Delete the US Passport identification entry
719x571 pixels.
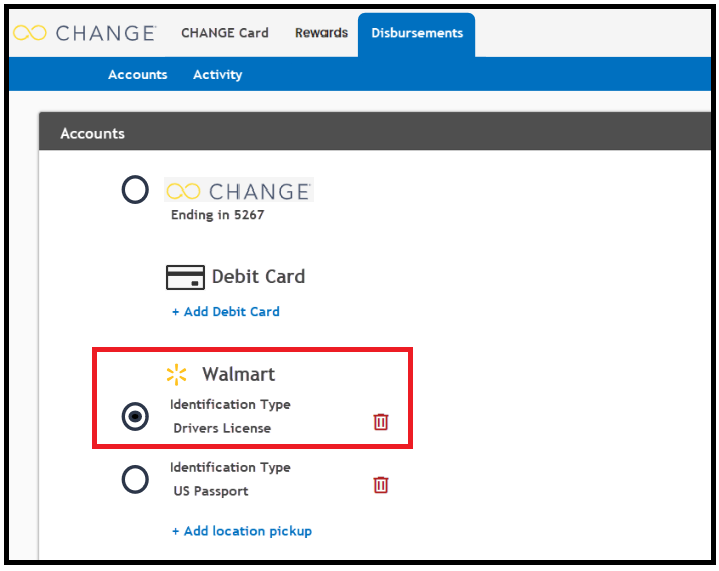point(381,485)
